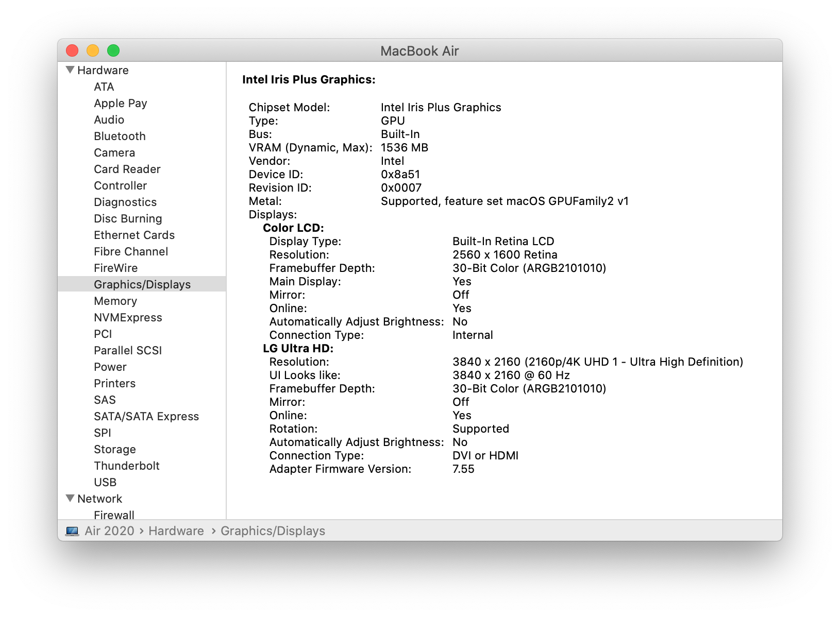Close the MacBook Air window
The image size is (840, 617).
click(x=72, y=50)
